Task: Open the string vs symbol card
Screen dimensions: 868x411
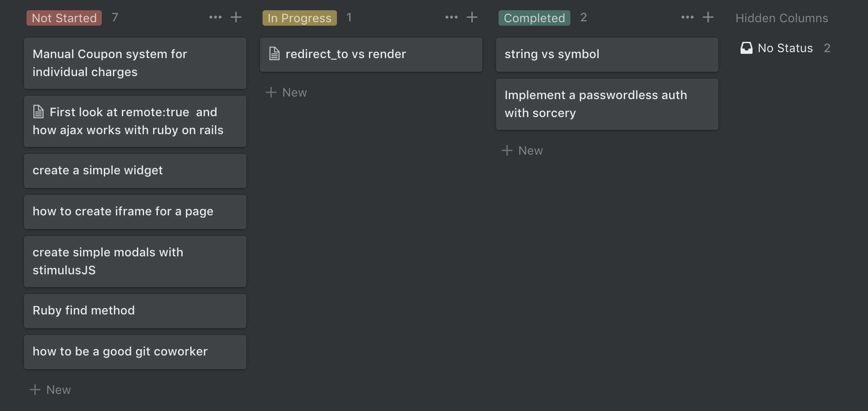Action: click(607, 55)
